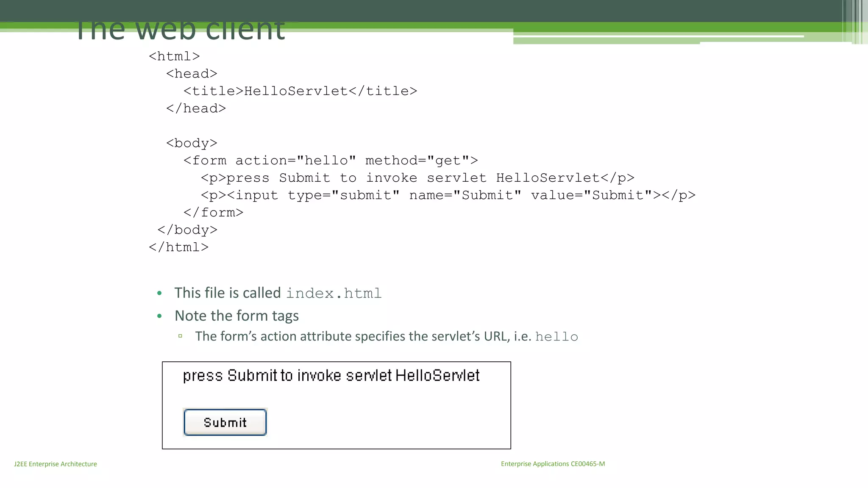Click the square sub-bullet before 'The form's action'

[x=180, y=336]
